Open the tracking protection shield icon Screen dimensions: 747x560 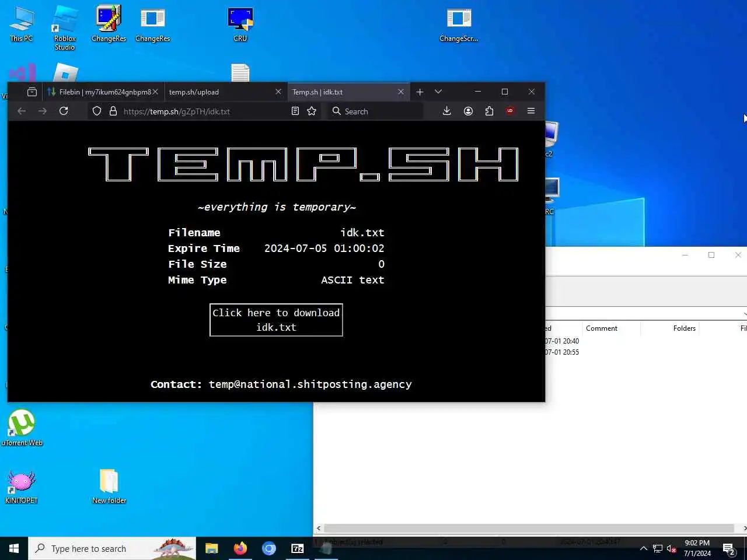click(x=97, y=111)
